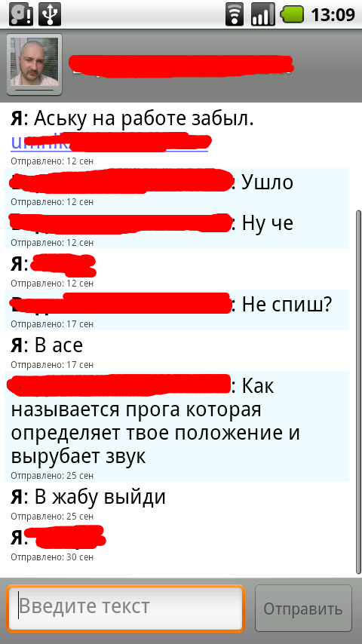Select the 'Ушло' message

(176, 188)
